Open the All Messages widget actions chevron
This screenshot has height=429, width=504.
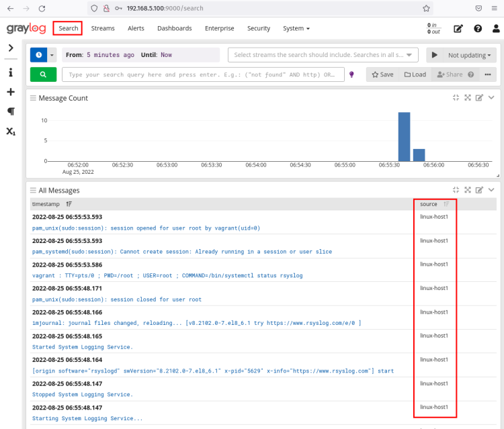click(491, 190)
